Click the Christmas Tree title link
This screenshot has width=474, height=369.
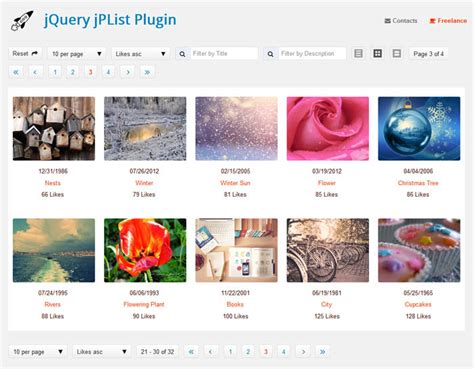coord(418,183)
